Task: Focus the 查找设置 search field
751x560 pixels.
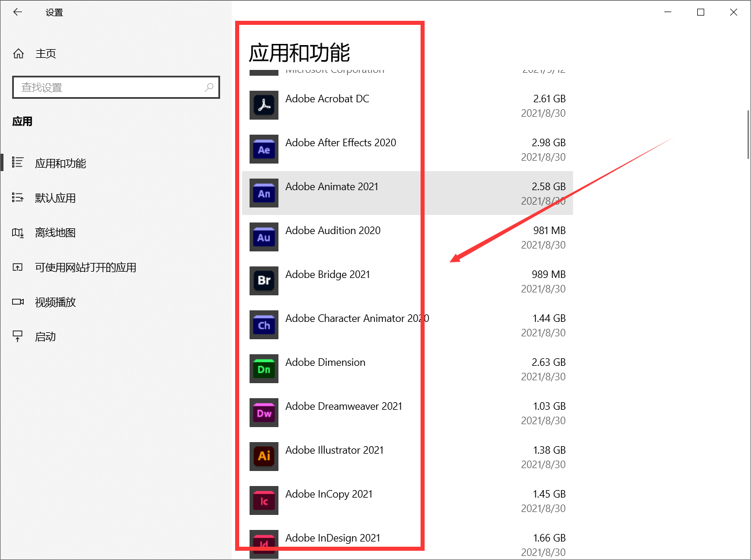Action: coord(116,87)
